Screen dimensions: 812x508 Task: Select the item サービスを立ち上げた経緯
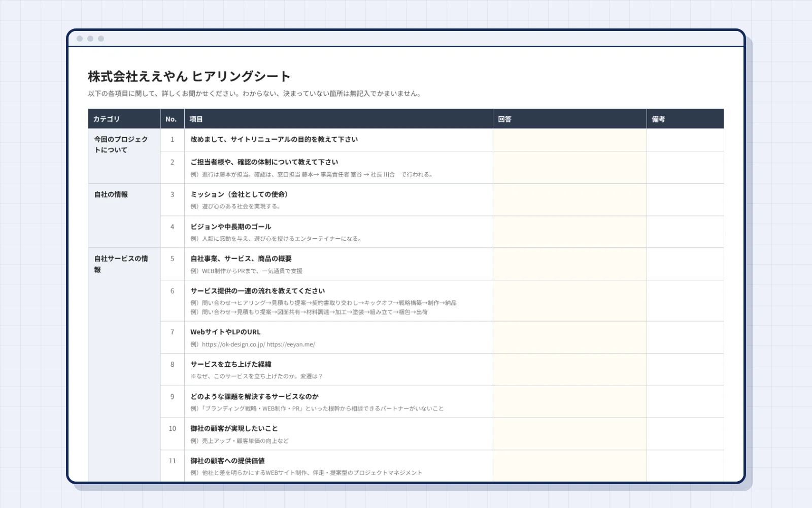click(231, 364)
